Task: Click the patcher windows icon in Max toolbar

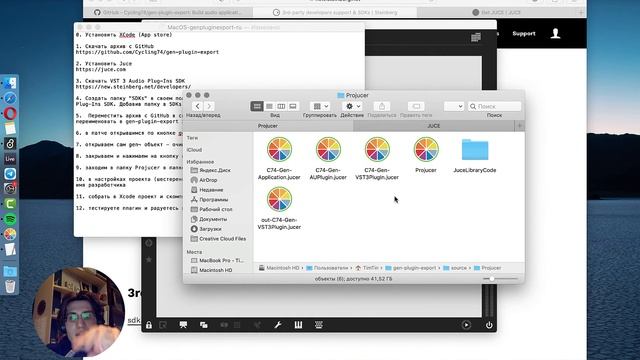Action: (204, 325)
